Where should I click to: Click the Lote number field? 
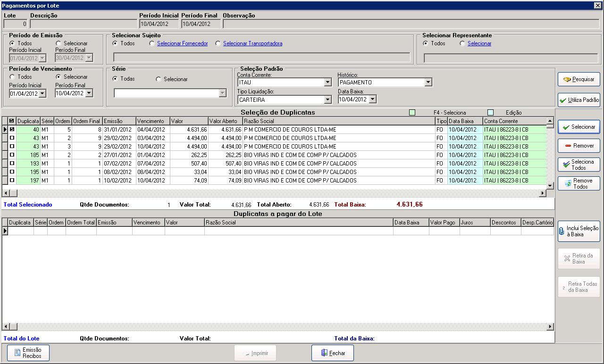click(16, 24)
